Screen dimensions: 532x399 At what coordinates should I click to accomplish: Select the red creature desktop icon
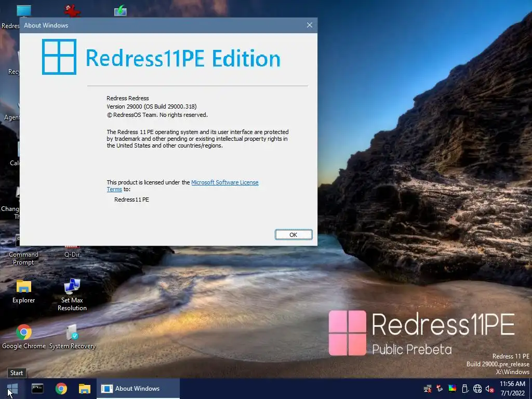(x=72, y=10)
